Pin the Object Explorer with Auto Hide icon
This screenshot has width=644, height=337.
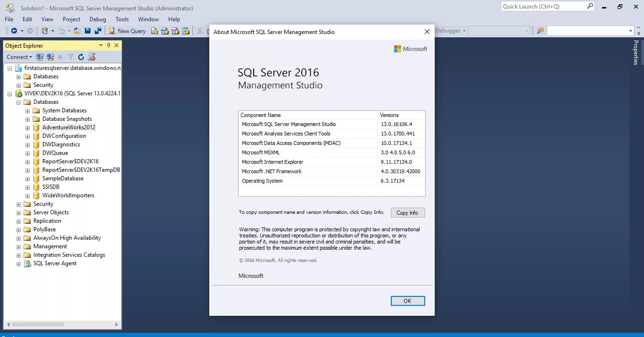pos(108,45)
